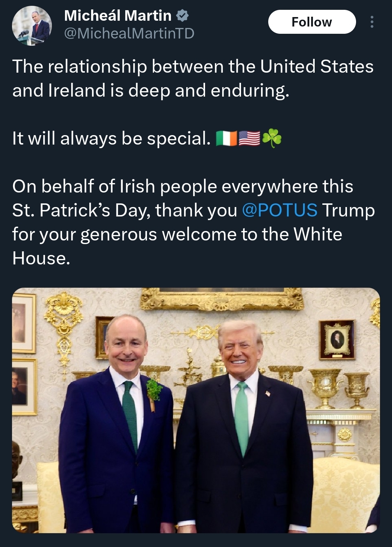Click the flag lapel pin on the suit
The height and width of the screenshot is (547, 392).
point(268,393)
